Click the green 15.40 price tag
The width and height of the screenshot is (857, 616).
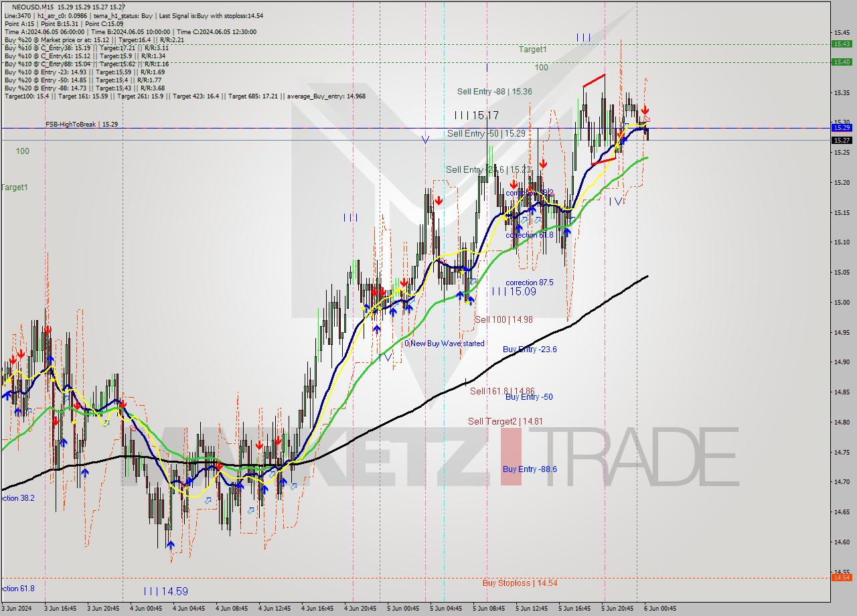pos(841,62)
